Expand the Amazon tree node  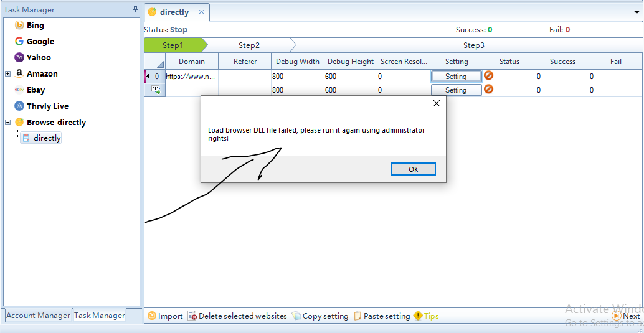tap(7, 74)
